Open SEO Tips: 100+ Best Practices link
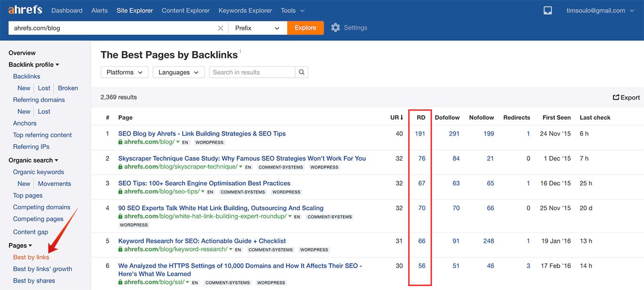 [x=204, y=183]
